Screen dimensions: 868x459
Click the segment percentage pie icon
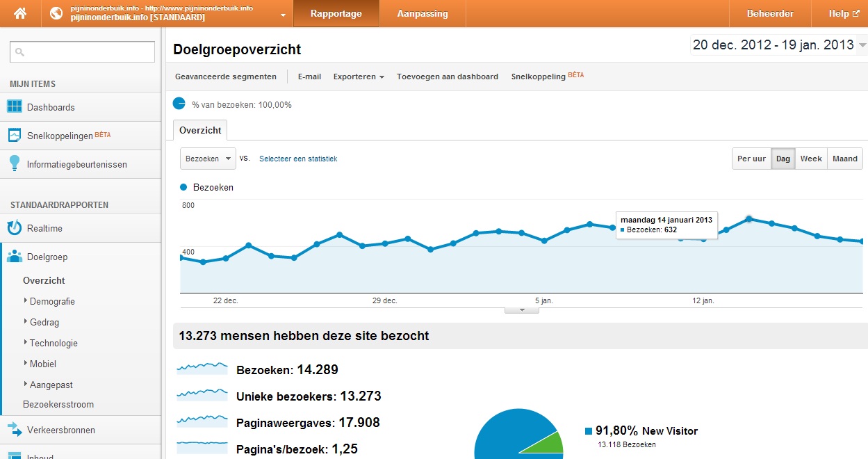coord(179,104)
